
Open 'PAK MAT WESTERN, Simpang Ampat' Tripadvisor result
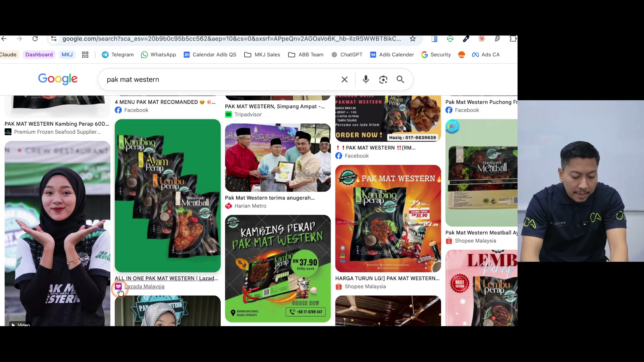[x=275, y=106]
